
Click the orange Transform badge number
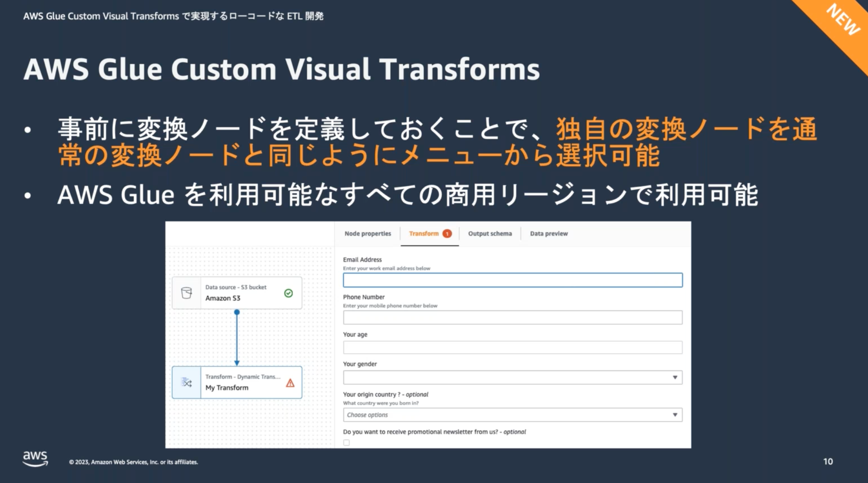[x=447, y=234]
